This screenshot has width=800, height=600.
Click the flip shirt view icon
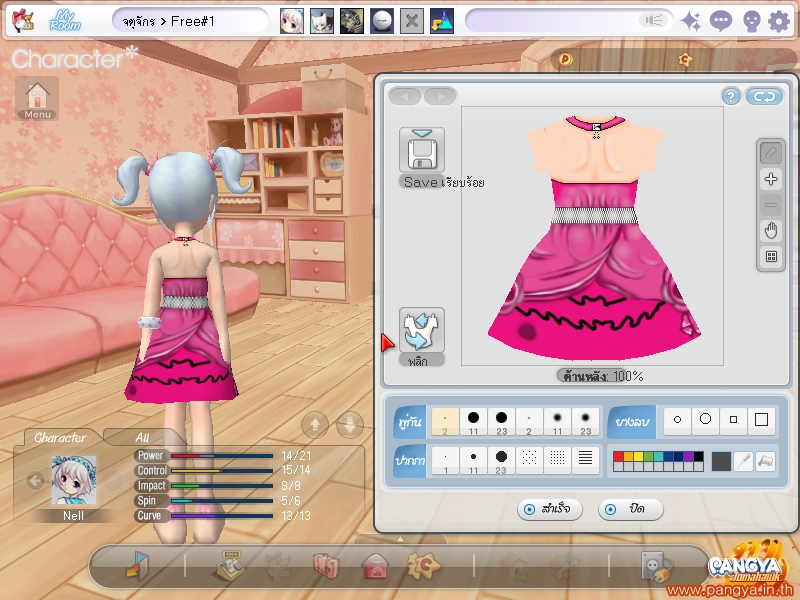tap(421, 330)
